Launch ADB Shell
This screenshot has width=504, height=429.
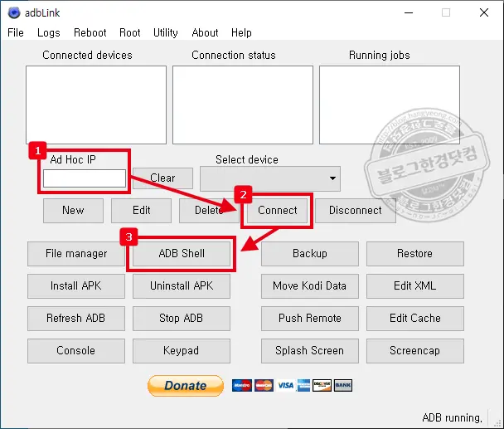pos(182,254)
